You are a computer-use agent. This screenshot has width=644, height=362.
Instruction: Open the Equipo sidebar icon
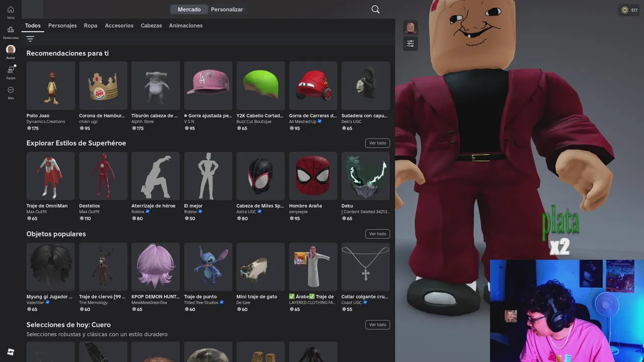click(11, 70)
